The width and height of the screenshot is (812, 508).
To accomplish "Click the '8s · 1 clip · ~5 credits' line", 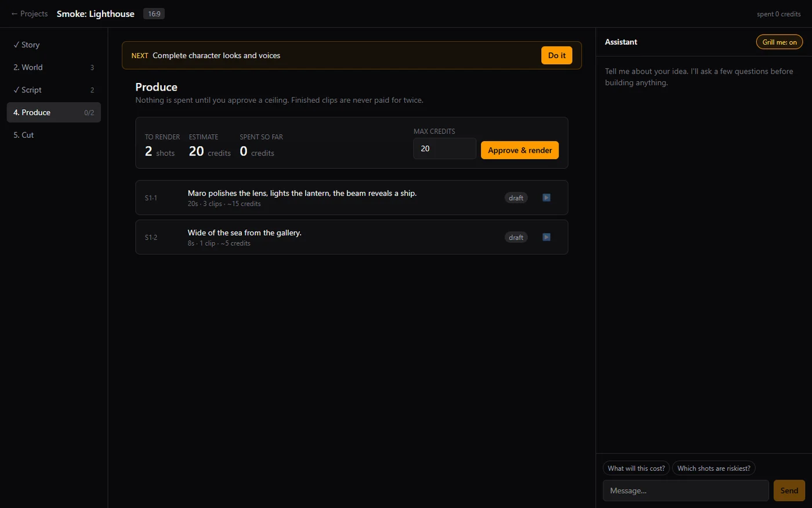I will click(219, 243).
